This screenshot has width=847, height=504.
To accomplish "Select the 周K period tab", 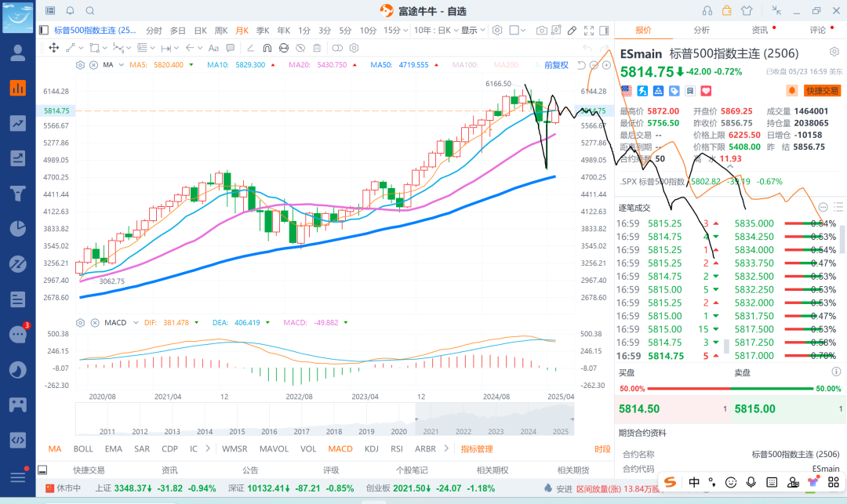I will [x=221, y=31].
